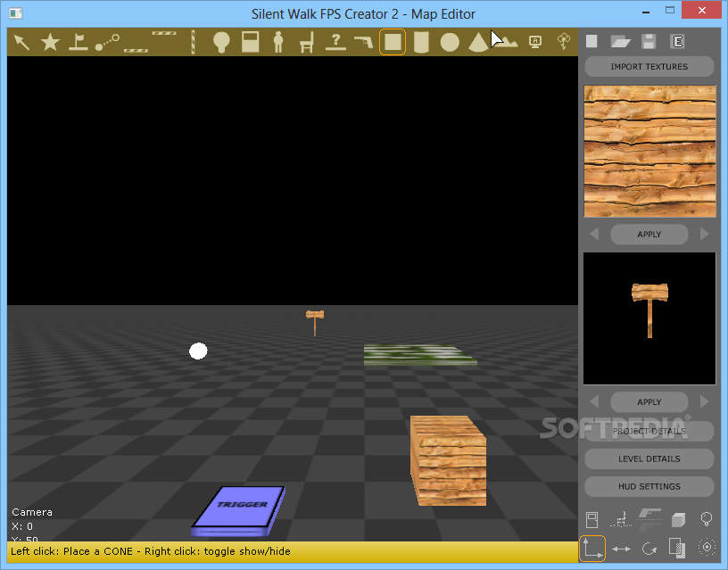Image resolution: width=728 pixels, height=570 pixels.
Task: Click the X: 0 coordinate text
Action: click(22, 526)
